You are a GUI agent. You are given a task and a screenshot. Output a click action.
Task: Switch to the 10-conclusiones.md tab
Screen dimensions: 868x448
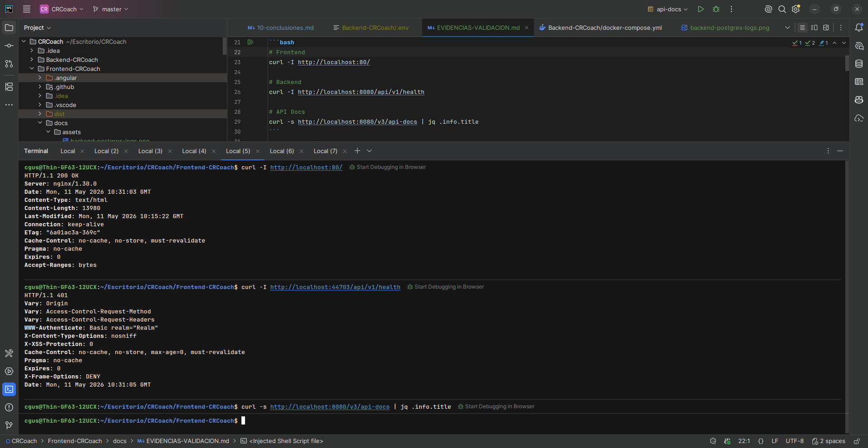pos(280,28)
